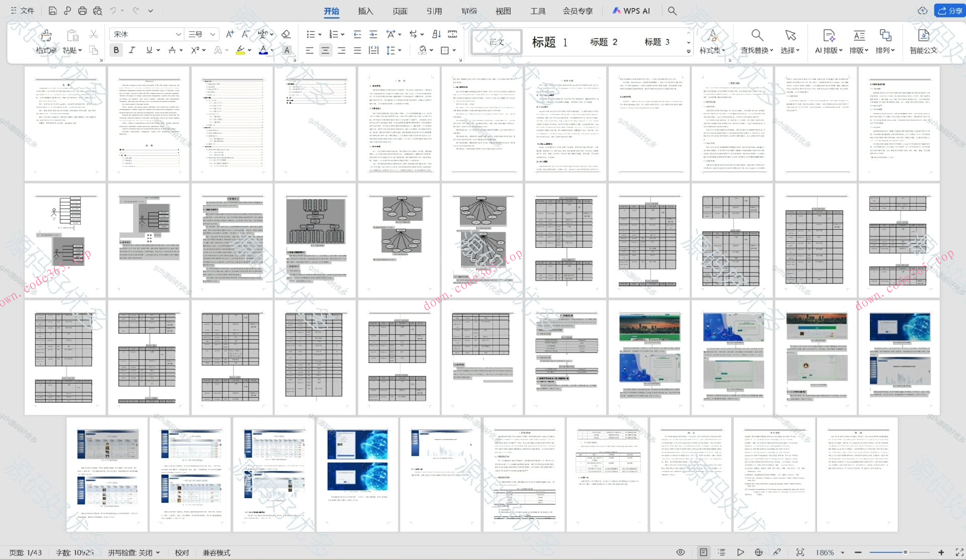Click the zoom slider handle
Screen dimensions: 966x560
[x=905, y=552]
